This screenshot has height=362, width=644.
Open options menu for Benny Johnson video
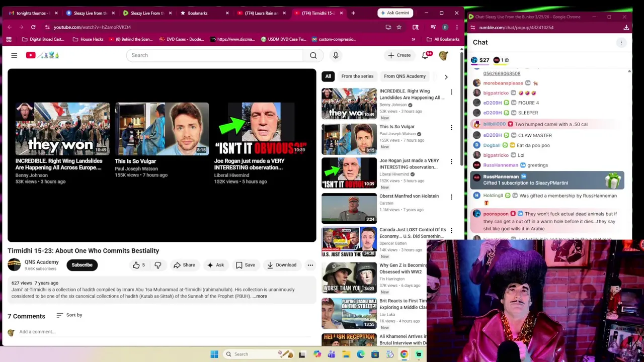tap(451, 92)
